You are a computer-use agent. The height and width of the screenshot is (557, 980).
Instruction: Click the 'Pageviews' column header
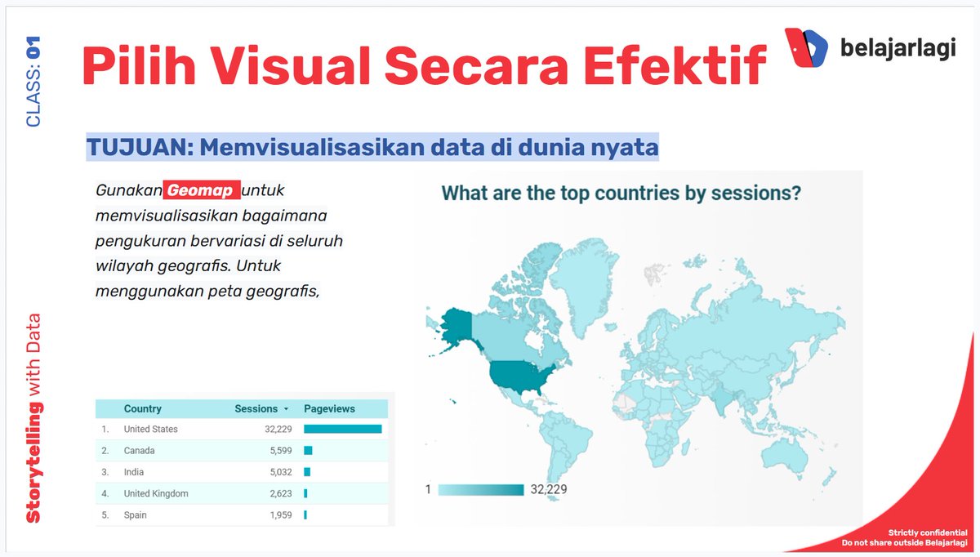tap(329, 408)
